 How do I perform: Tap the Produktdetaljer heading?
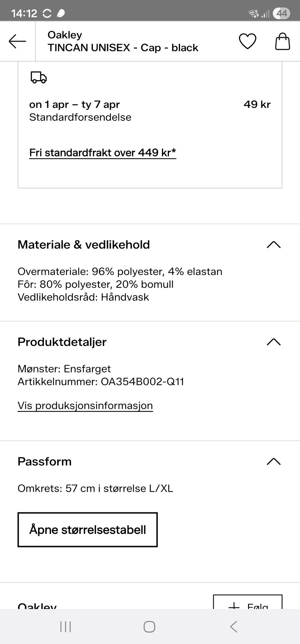point(62,342)
